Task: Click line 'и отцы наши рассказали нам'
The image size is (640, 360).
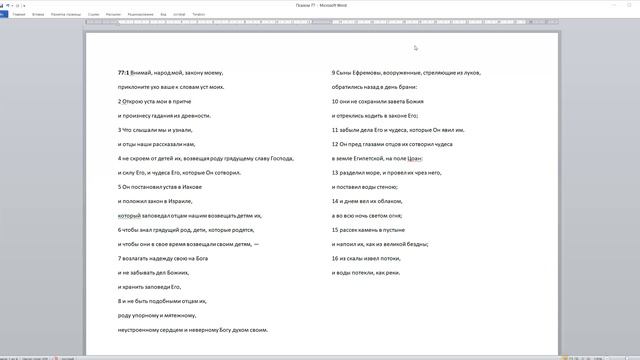Action: (x=157, y=144)
